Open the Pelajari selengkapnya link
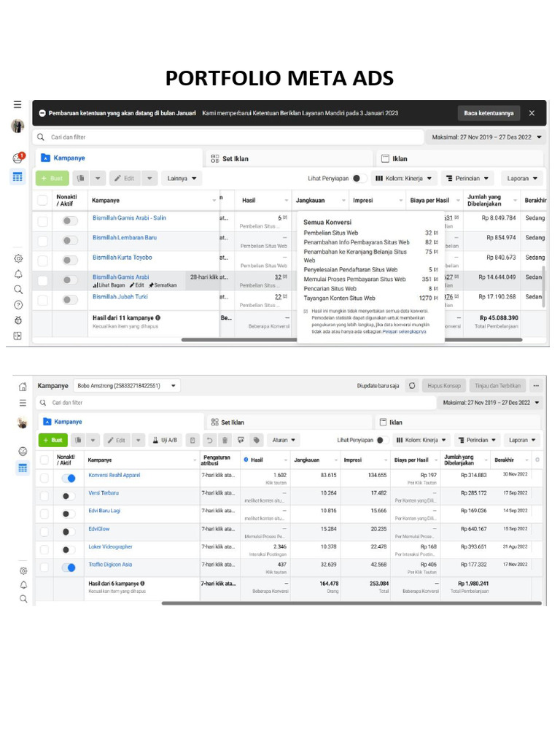The image size is (560, 747). (404, 332)
